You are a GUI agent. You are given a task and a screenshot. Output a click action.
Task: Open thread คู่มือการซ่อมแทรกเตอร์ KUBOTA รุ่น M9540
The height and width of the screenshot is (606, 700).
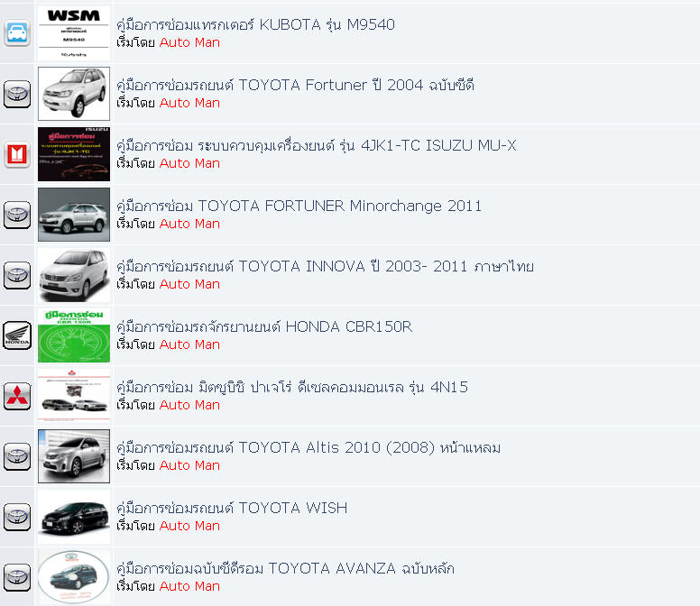(255, 24)
